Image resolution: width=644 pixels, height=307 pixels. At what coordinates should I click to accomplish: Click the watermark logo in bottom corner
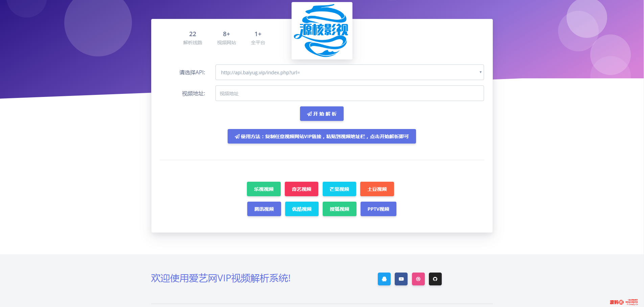point(623,302)
